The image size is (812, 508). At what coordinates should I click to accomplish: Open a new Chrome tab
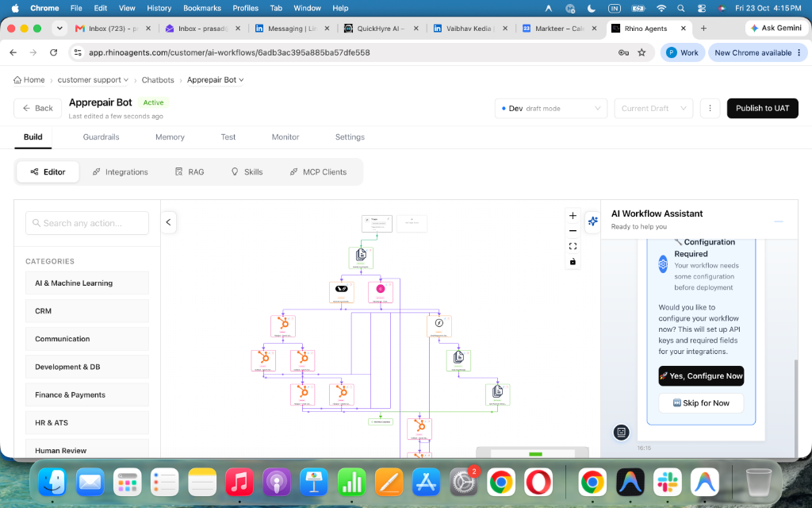pos(703,29)
